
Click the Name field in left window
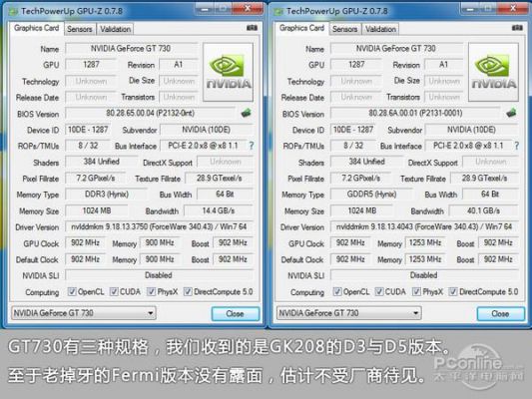click(x=132, y=49)
